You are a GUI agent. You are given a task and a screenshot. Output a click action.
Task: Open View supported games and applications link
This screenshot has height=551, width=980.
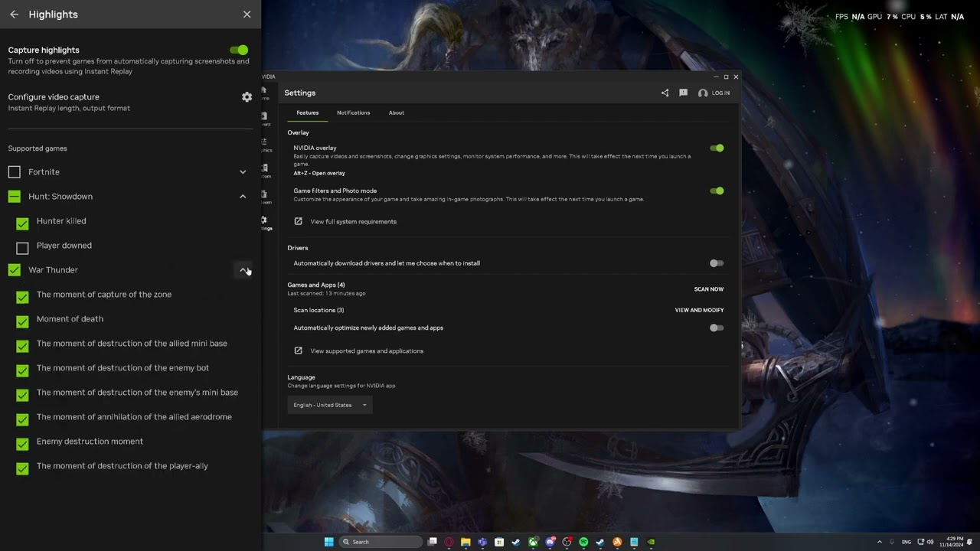[x=367, y=351]
